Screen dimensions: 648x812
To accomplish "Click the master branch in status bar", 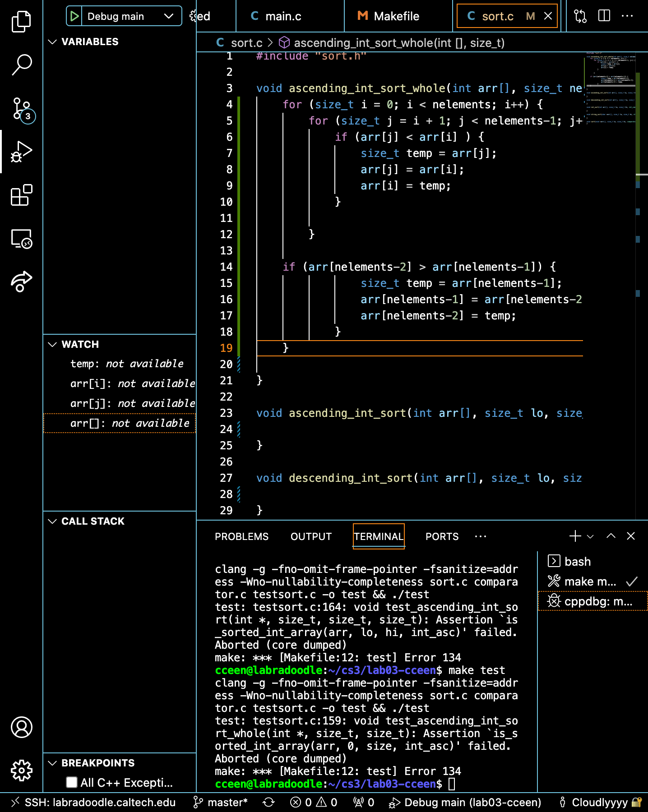I will [221, 803].
